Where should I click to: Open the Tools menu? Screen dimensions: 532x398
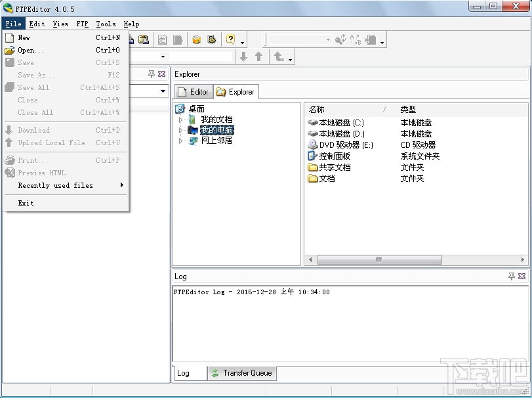point(106,24)
